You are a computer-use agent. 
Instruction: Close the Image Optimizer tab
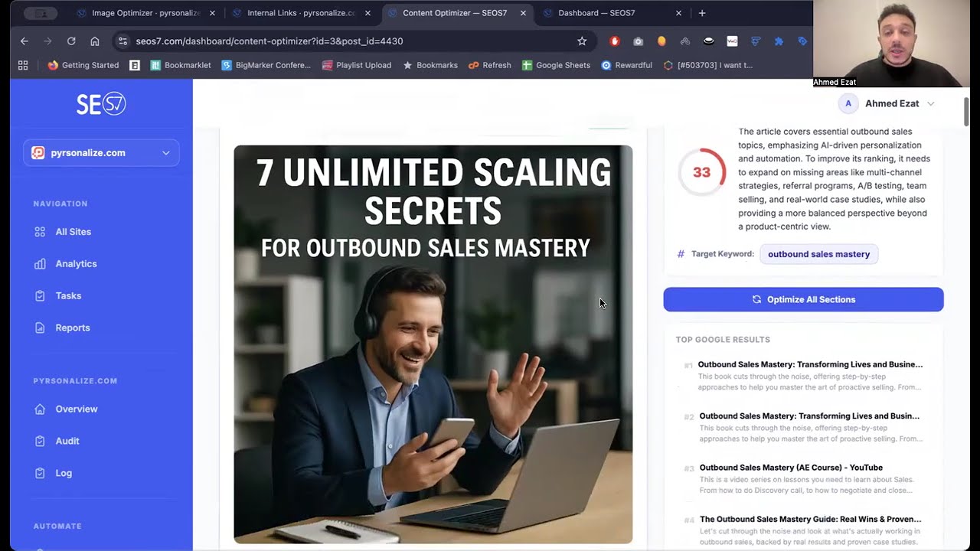tap(212, 13)
